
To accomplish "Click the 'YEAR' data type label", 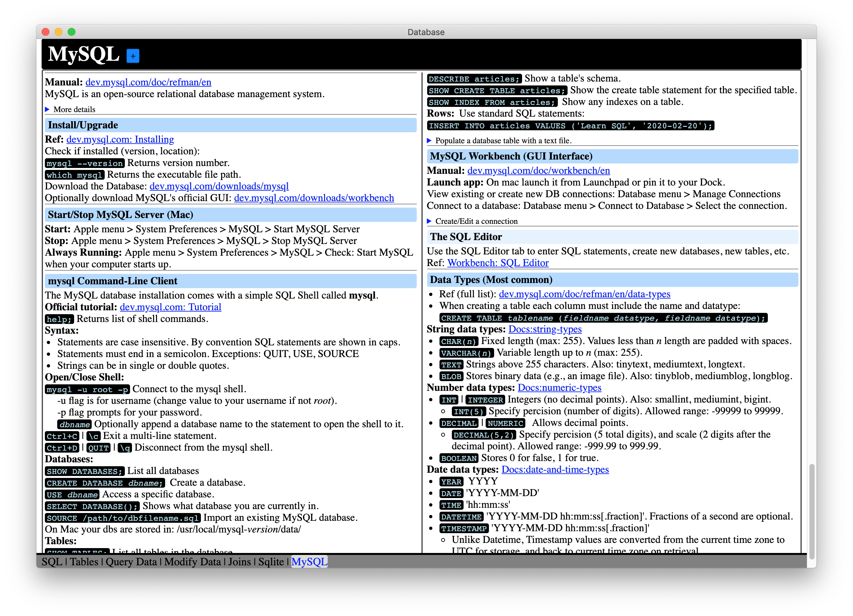I will pyautogui.click(x=451, y=481).
